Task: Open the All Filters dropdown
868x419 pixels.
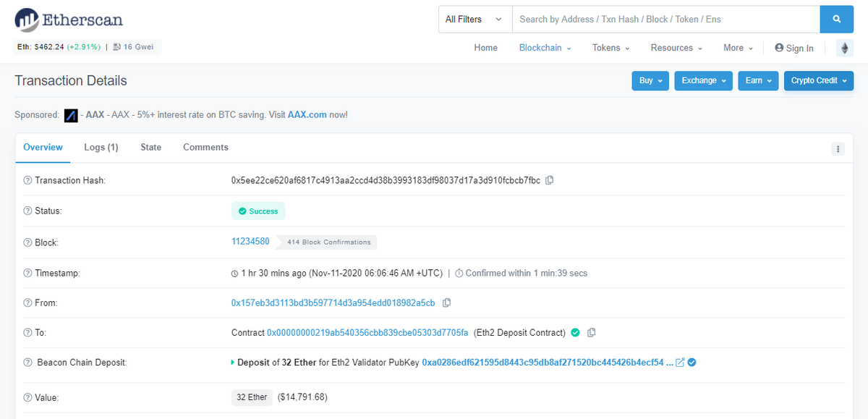Action: [x=475, y=20]
